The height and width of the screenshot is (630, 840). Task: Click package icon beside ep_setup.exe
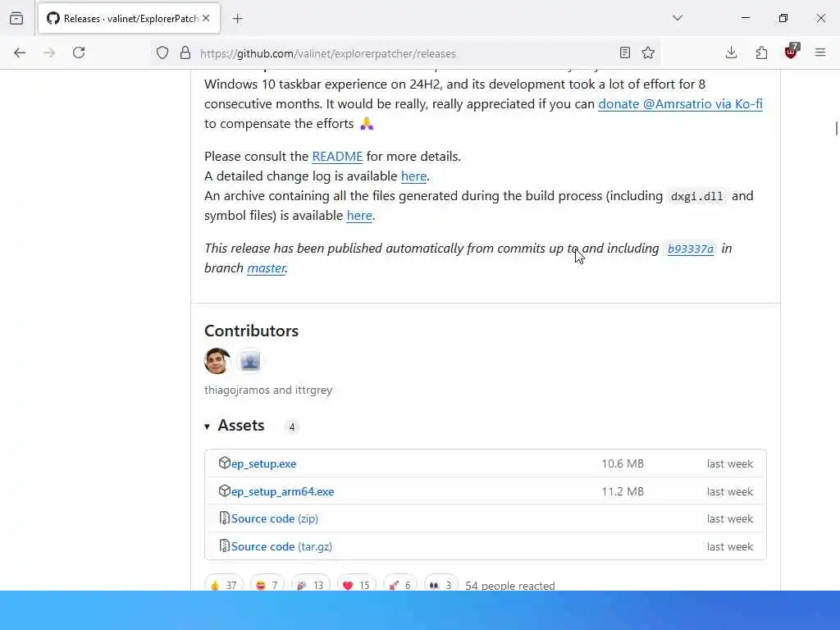(x=225, y=463)
